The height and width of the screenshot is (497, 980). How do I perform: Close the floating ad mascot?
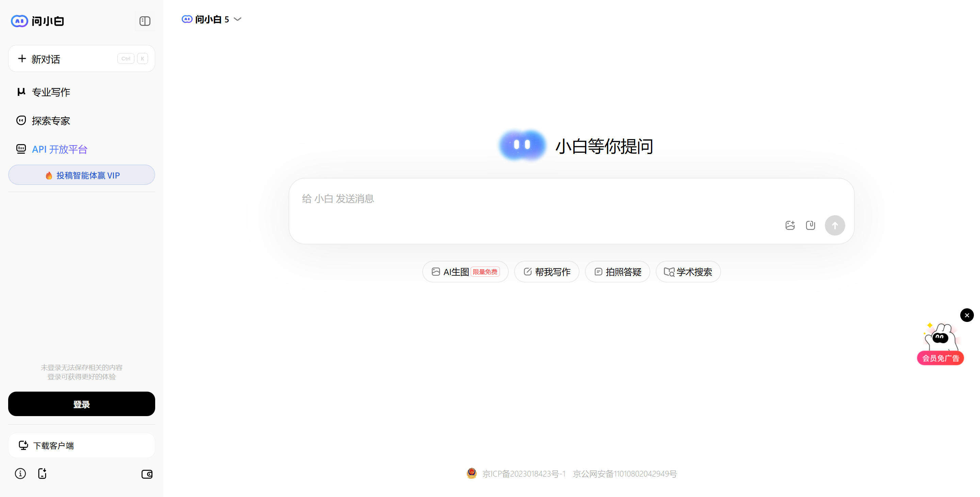coord(967,315)
